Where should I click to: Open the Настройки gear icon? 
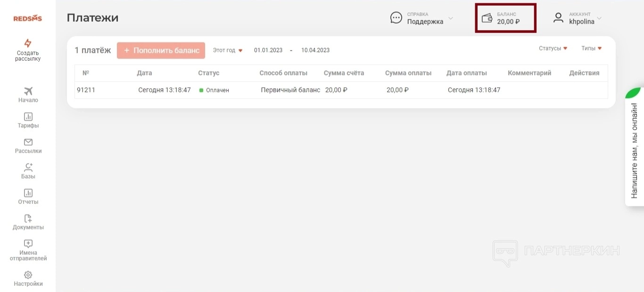pos(28,275)
